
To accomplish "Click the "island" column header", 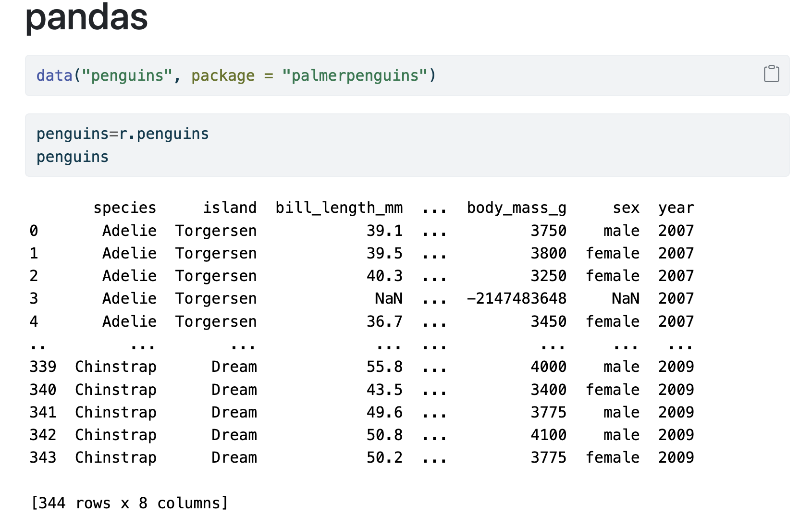I will pos(229,208).
